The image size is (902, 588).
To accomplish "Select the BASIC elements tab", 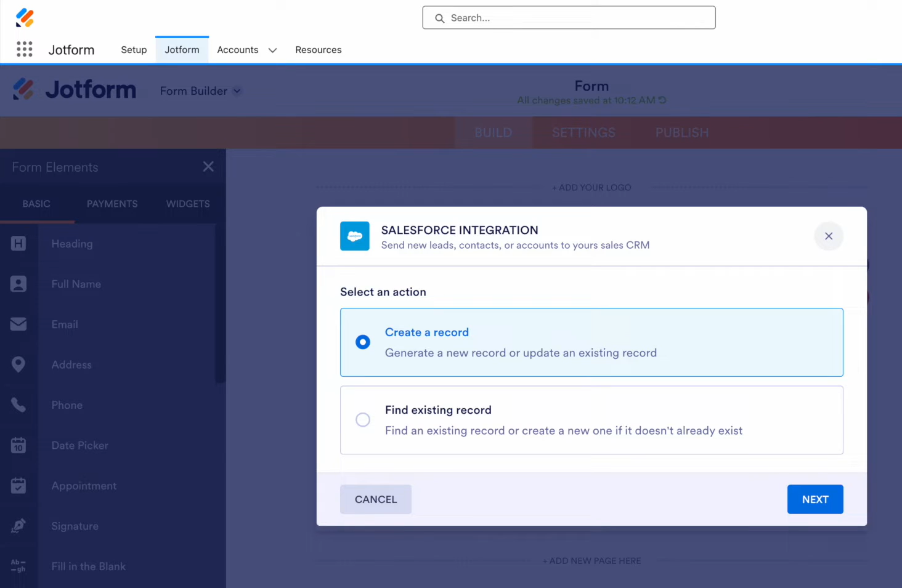I will pos(37,204).
